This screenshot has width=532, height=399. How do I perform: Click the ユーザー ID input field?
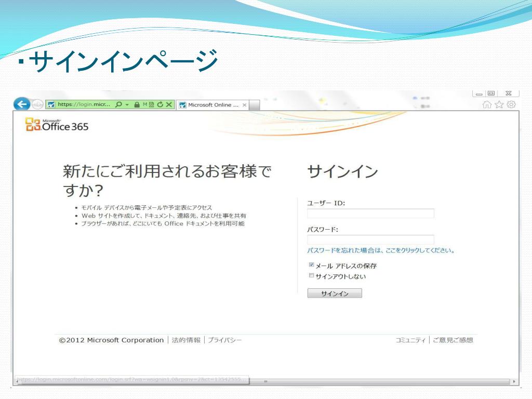pyautogui.click(x=370, y=214)
